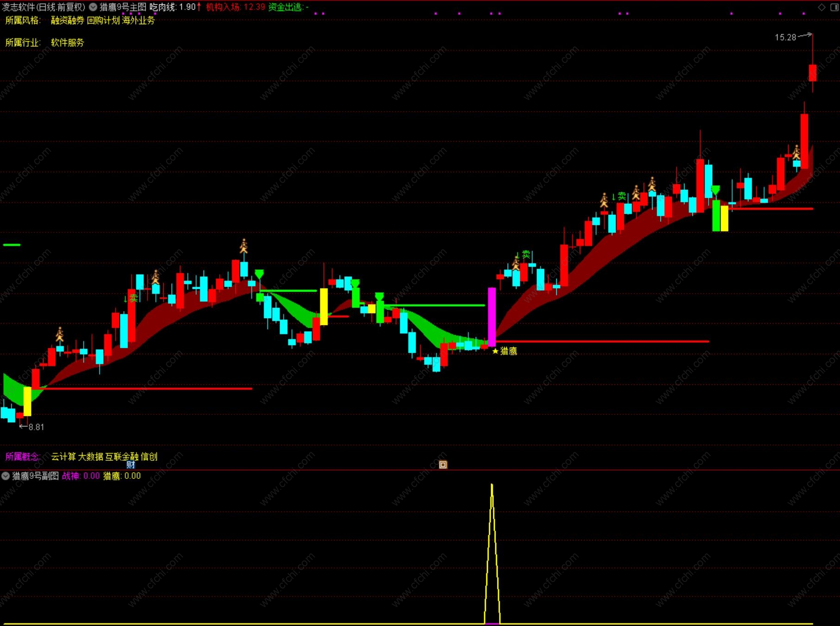Click the 软件服务 industry tag
The image size is (840, 626).
click(68, 43)
